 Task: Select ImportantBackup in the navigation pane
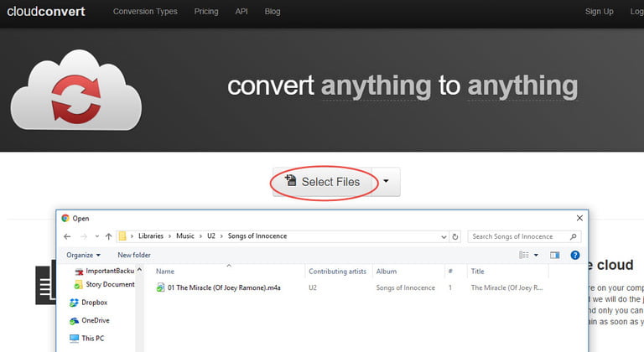pyautogui.click(x=104, y=271)
